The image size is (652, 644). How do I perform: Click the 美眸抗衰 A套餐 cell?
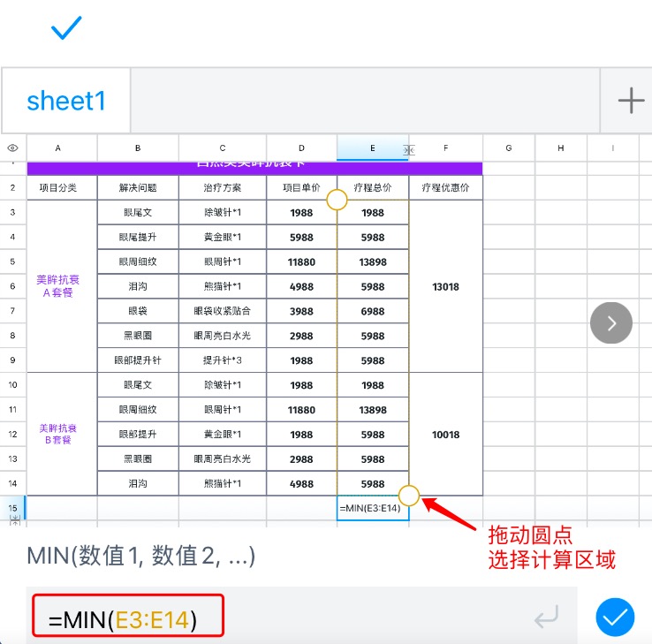[x=62, y=286]
